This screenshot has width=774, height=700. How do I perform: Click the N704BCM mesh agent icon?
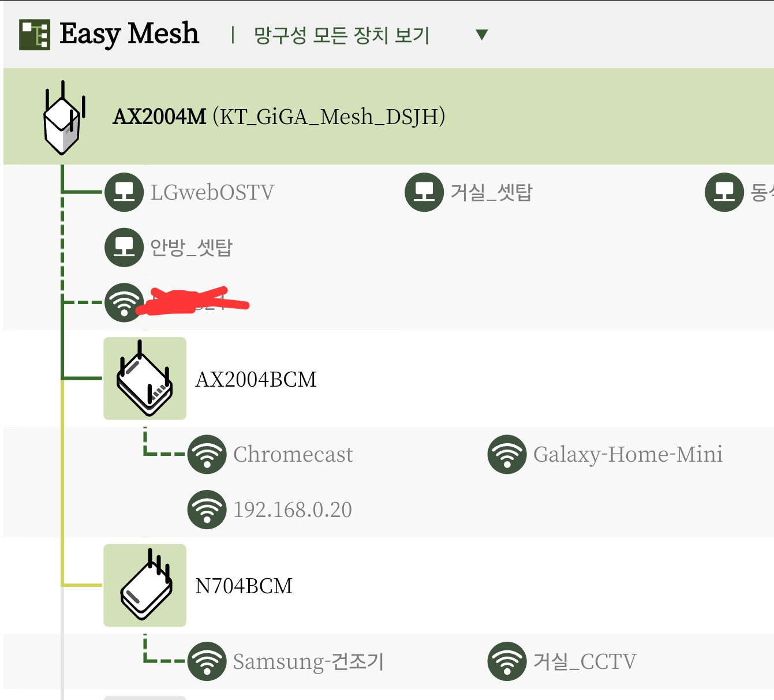[145, 585]
